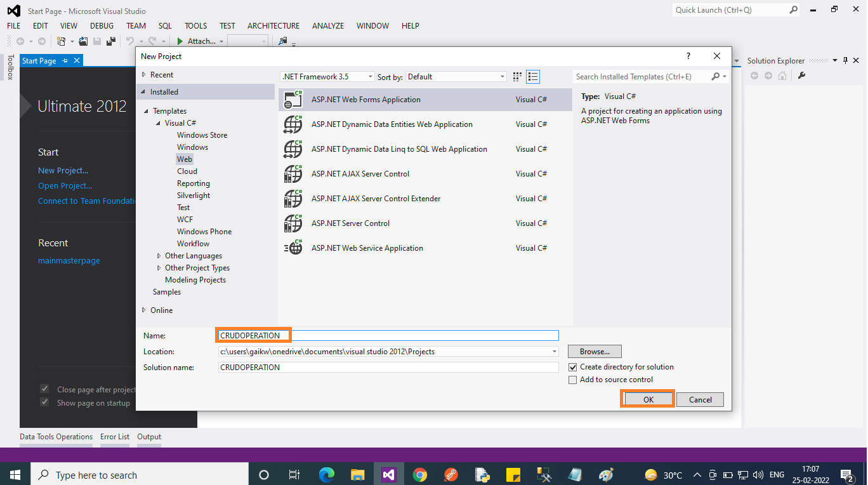This screenshot has height=485, width=868.
Task: Toggle Show page on startup checkbox
Action: coord(44,402)
